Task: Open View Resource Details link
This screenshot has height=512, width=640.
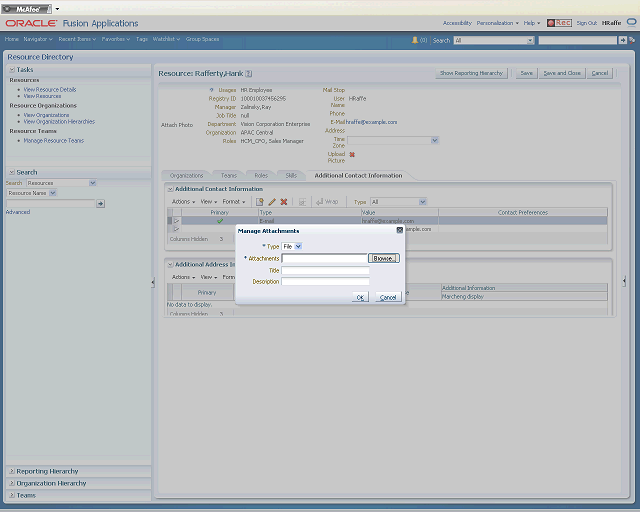Action: pos(50,89)
